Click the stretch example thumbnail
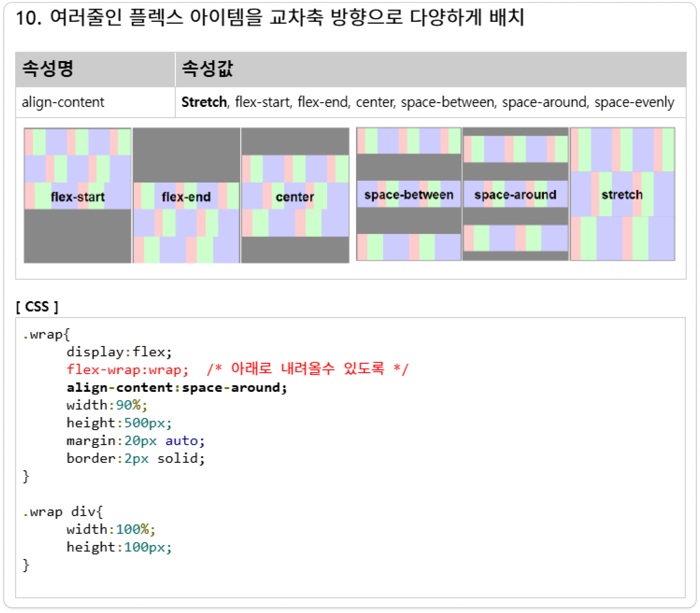The width and height of the screenshot is (700, 613). (x=622, y=194)
